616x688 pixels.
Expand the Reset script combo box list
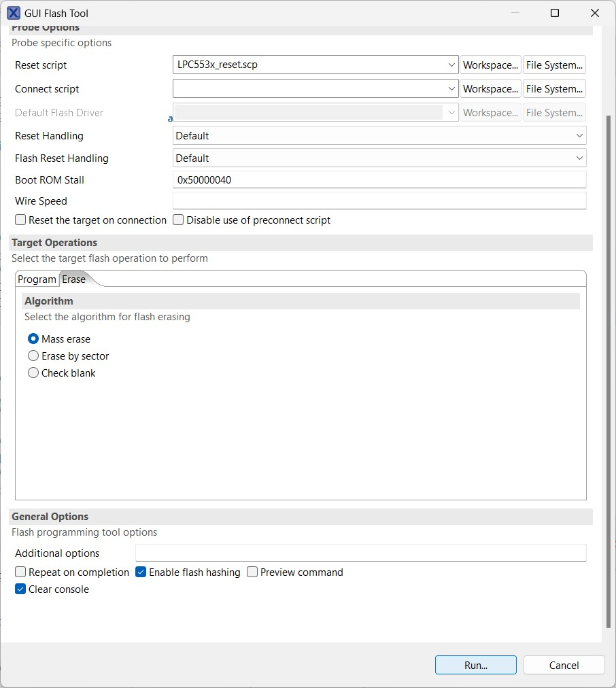point(451,65)
